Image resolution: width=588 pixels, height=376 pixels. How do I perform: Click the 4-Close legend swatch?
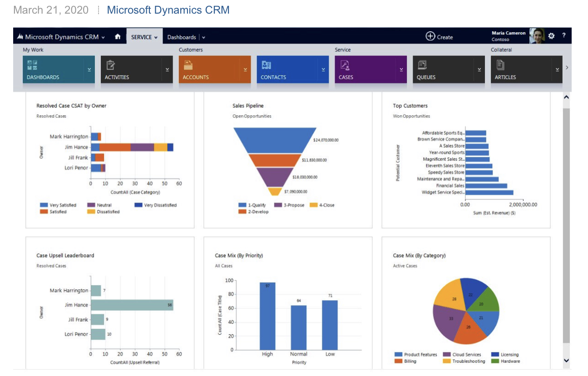tap(313, 205)
